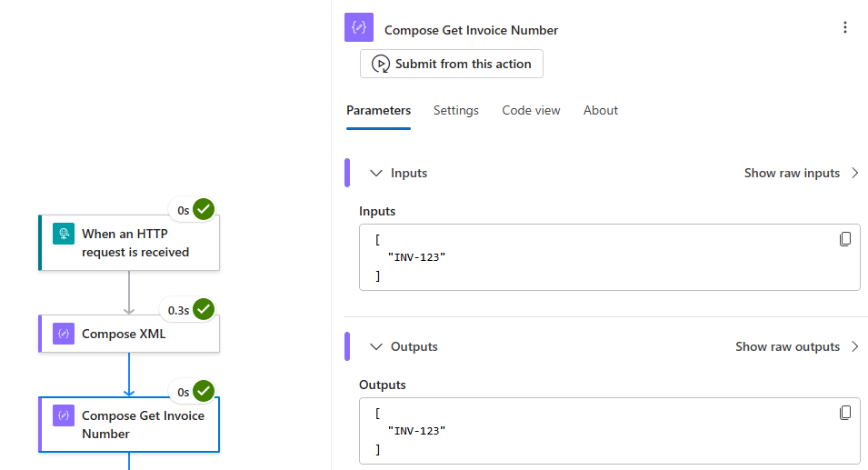
Task: Switch to the Settings tab
Action: pos(455,110)
